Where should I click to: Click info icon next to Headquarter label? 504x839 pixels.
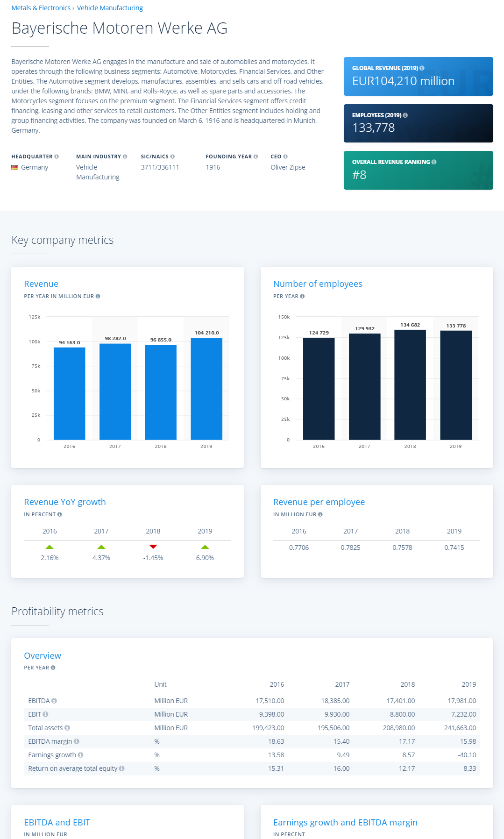click(57, 156)
